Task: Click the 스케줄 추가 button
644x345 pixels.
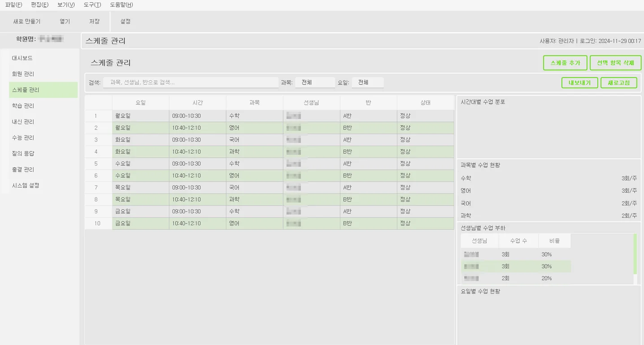Action: [565, 63]
